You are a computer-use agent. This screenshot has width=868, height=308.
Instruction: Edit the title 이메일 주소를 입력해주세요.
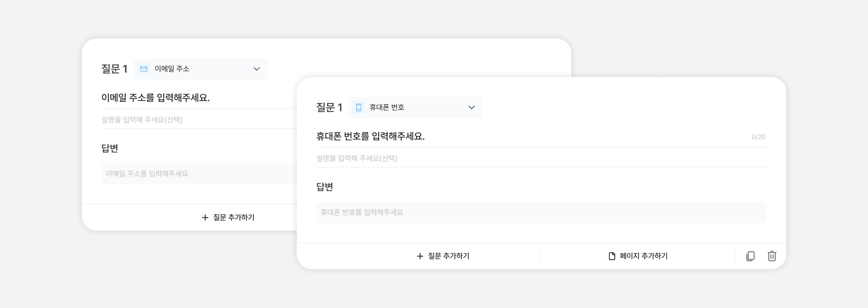tap(156, 98)
